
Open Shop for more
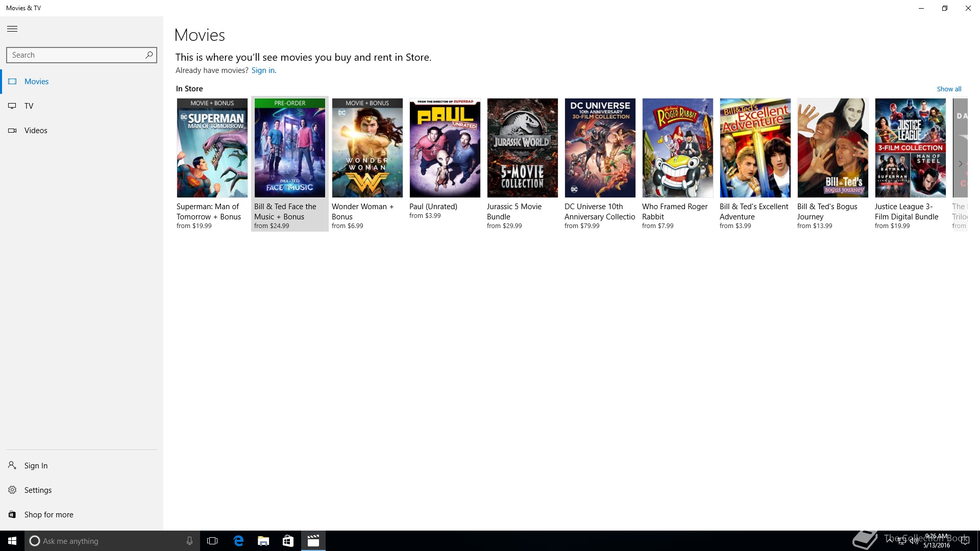[82, 515]
